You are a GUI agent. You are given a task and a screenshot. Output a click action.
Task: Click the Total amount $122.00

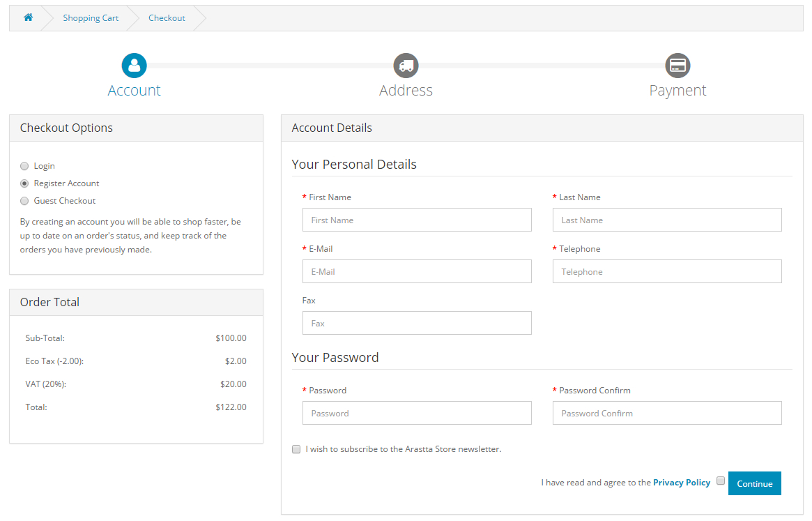point(231,407)
